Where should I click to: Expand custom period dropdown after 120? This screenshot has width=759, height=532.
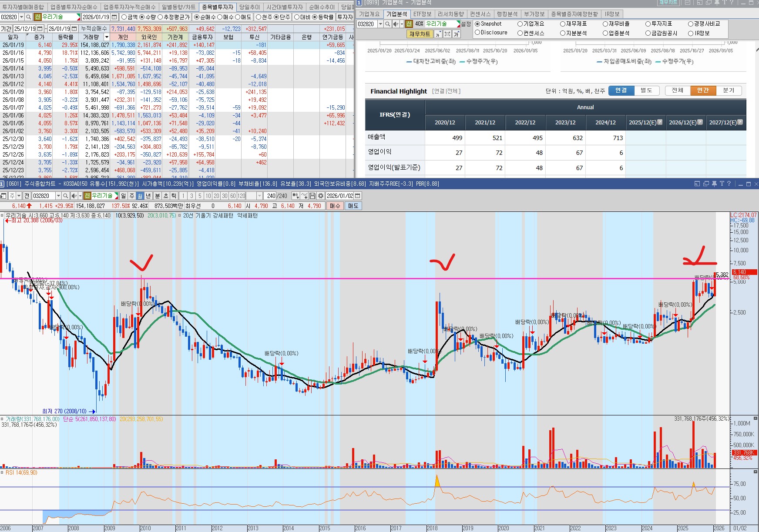tap(260, 196)
